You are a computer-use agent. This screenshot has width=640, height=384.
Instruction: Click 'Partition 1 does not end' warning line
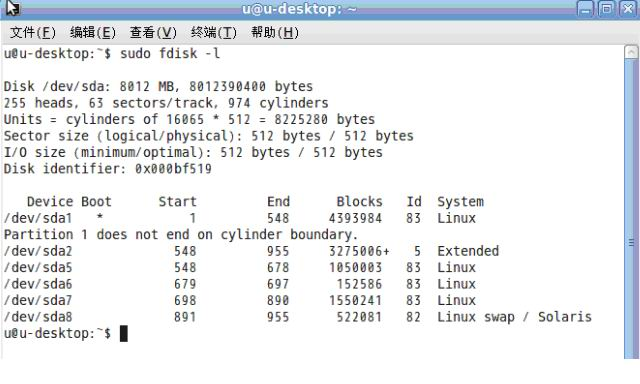pos(181,235)
